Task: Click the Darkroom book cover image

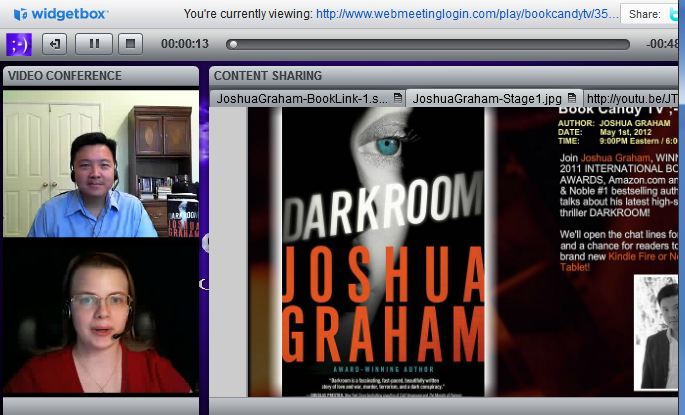Action: (x=383, y=252)
